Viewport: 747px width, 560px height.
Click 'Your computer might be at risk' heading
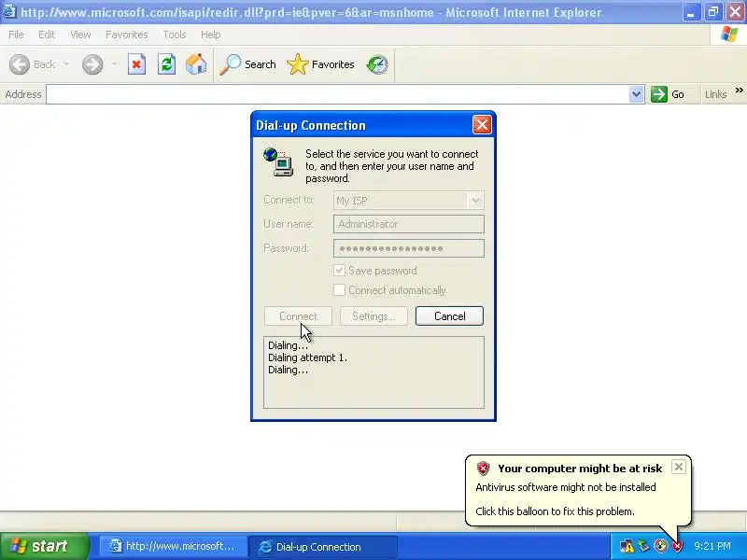tap(580, 469)
